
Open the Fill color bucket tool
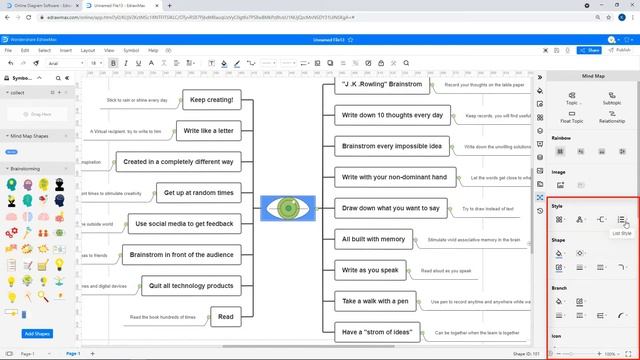[224, 63]
